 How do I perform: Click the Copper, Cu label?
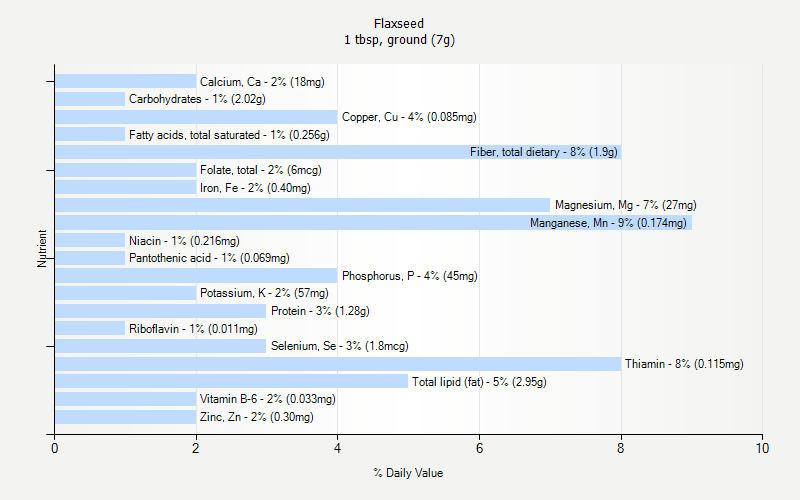[x=409, y=117]
